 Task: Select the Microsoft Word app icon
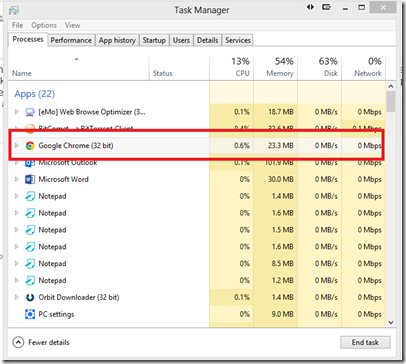30,179
